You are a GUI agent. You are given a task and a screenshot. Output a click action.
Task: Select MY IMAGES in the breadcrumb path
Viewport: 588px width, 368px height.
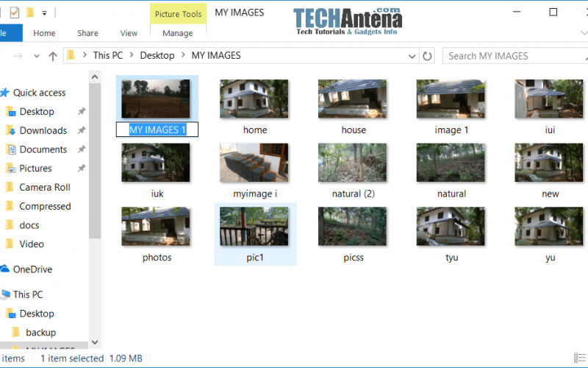pyautogui.click(x=216, y=56)
